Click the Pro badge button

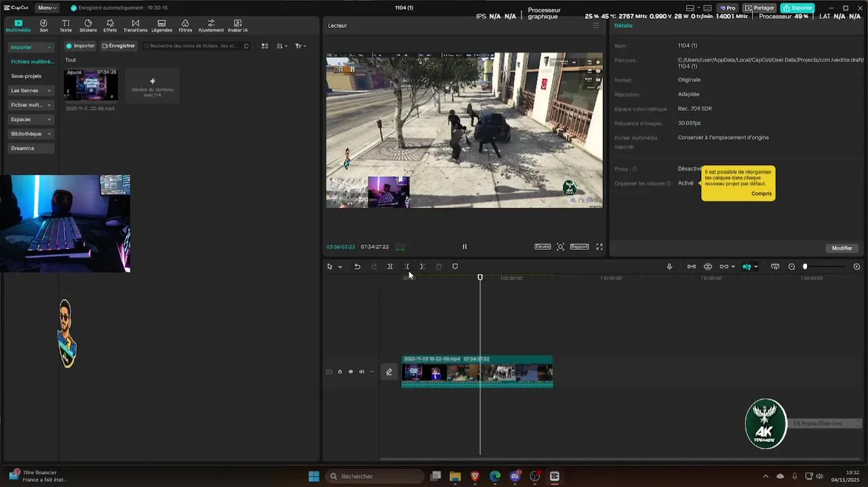point(728,7)
